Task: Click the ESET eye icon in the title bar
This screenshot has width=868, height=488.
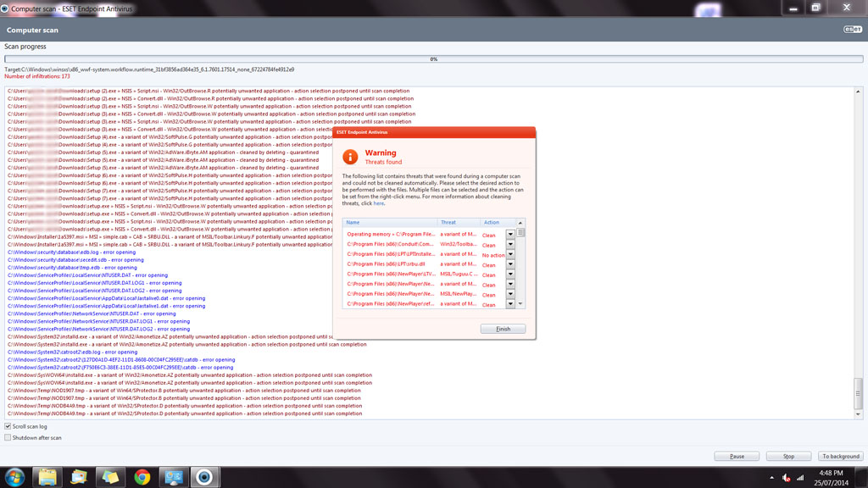Action: coord(4,8)
